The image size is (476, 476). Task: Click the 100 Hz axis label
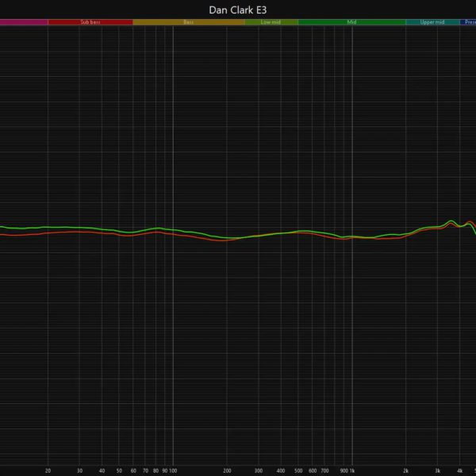173,470
